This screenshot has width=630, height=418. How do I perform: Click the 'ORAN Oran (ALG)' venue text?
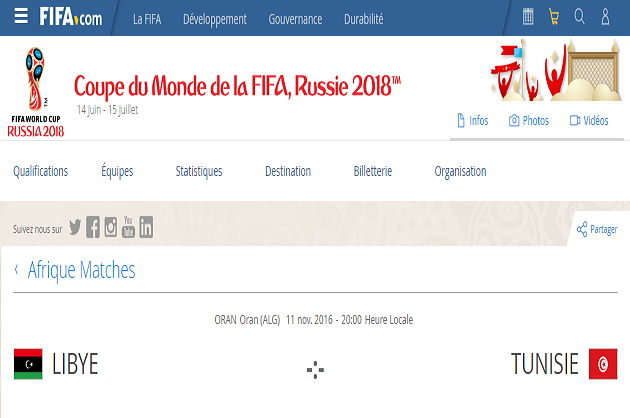point(247,320)
